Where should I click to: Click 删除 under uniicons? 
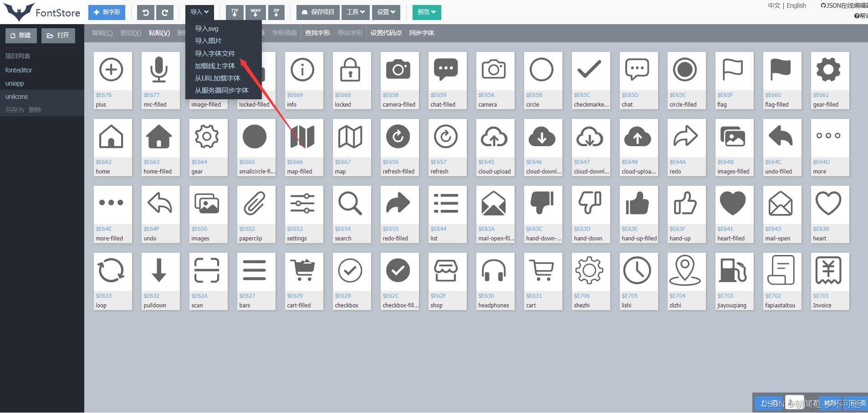35,110
